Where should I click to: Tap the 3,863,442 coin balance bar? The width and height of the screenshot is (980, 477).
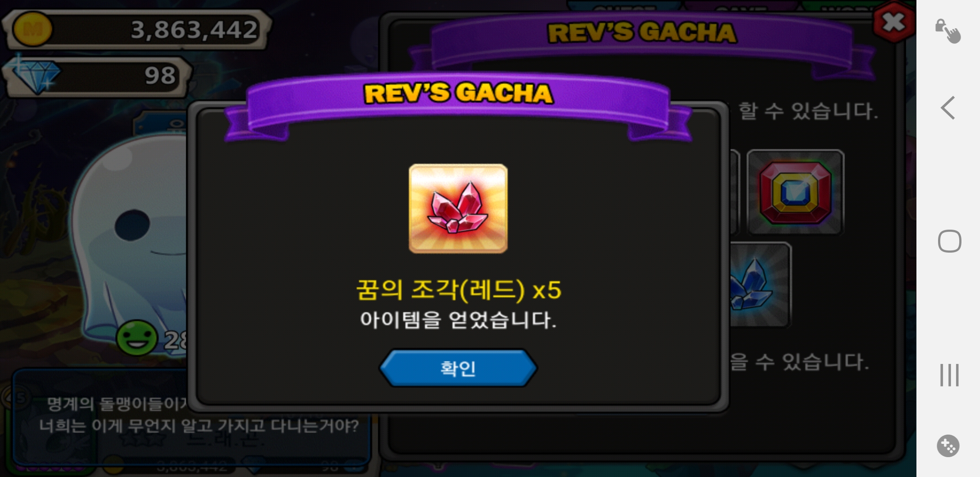137,30
